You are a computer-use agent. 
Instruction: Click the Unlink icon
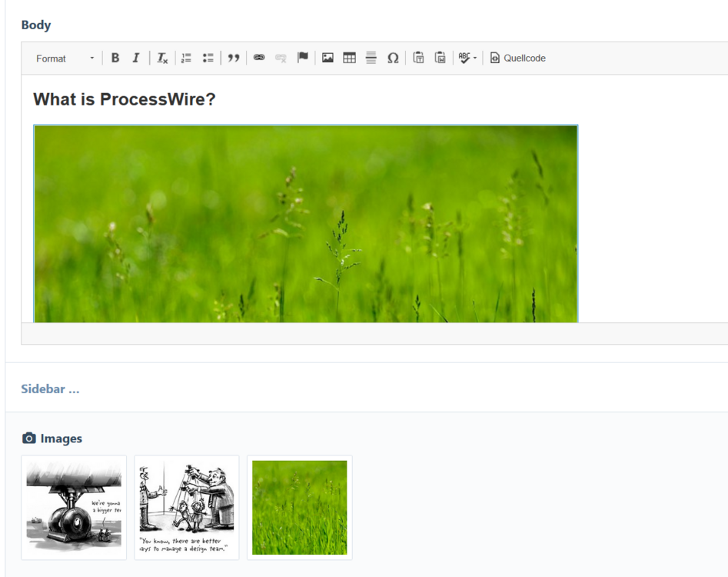tap(281, 58)
